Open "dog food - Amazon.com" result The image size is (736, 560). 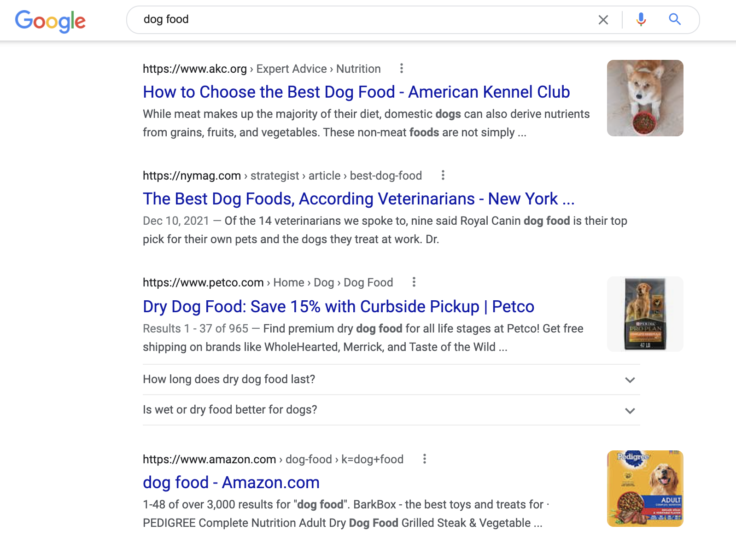coord(231,483)
